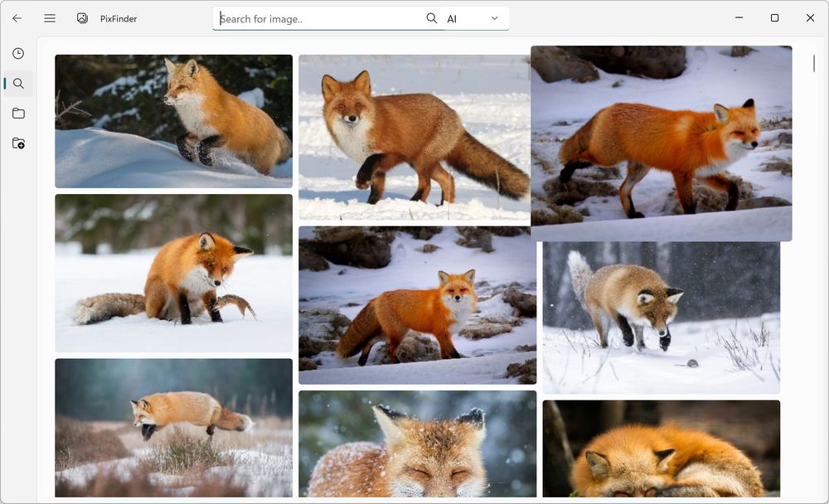Open the fox facing camera walking in snow
The width and height of the screenshot is (829, 504).
pyautogui.click(x=414, y=138)
